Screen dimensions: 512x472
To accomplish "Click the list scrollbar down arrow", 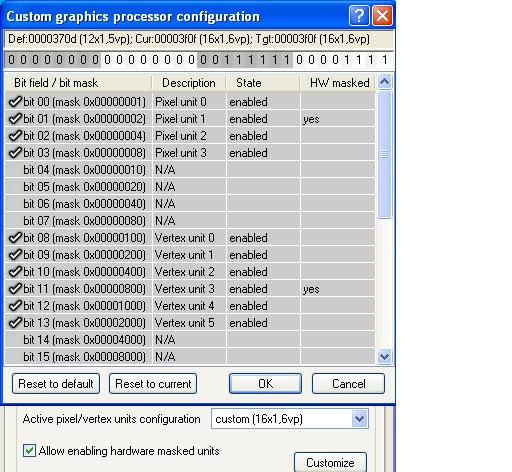I will tap(384, 356).
